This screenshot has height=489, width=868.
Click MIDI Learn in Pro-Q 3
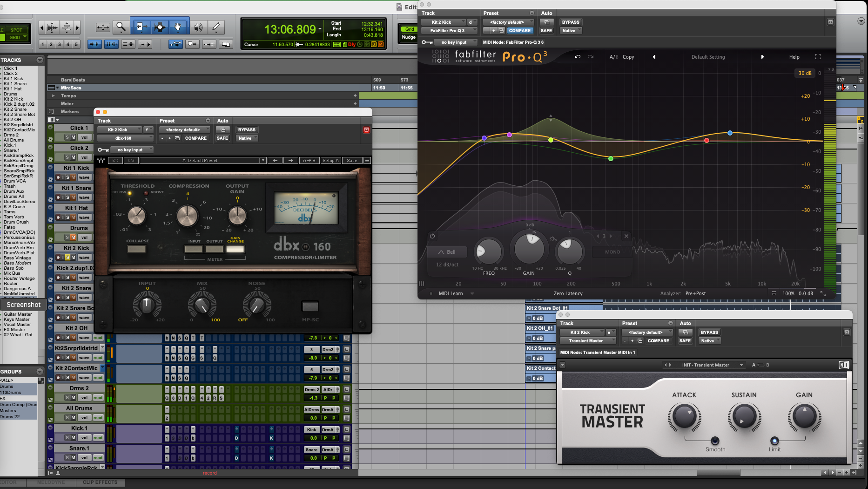pos(451,293)
